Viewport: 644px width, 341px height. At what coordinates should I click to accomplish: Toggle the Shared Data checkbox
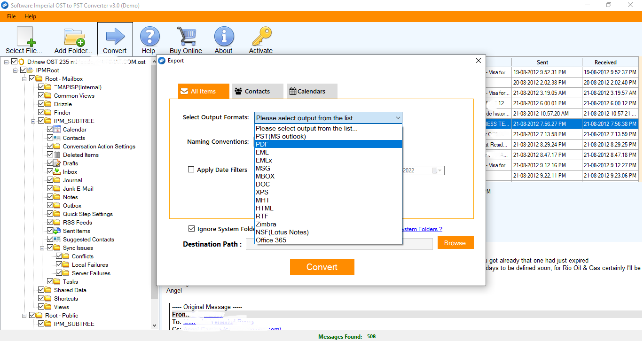[41, 290]
